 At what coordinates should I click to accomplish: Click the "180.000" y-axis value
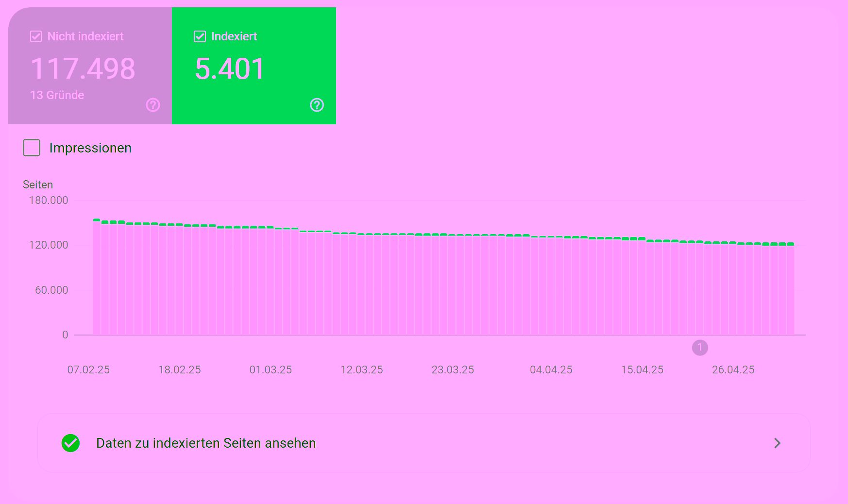pos(49,200)
